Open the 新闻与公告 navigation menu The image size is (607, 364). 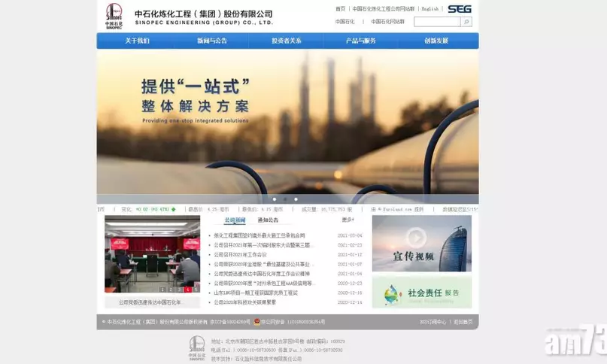212,41
